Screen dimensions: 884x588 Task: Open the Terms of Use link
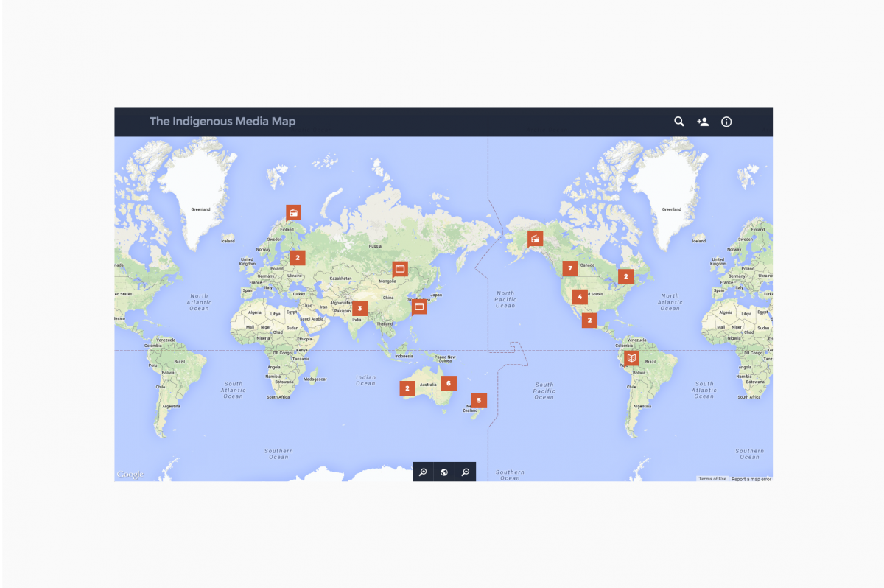(x=712, y=479)
